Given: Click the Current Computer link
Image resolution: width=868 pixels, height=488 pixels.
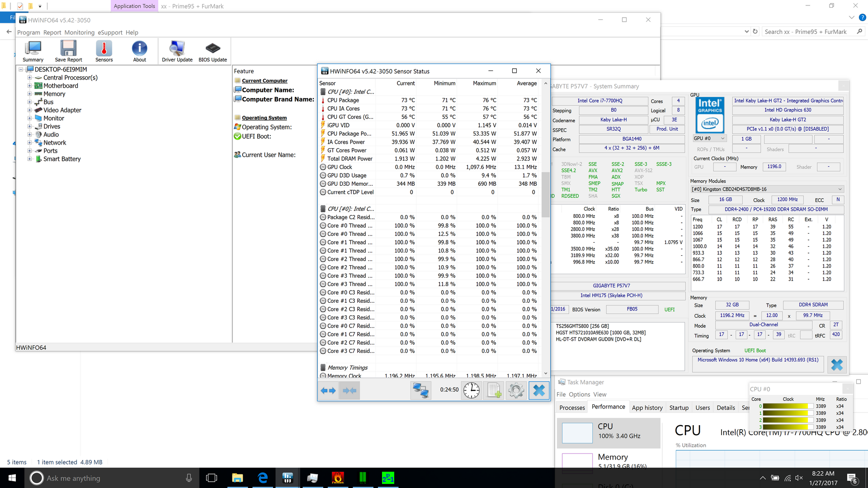Looking at the screenshot, I should [265, 80].
